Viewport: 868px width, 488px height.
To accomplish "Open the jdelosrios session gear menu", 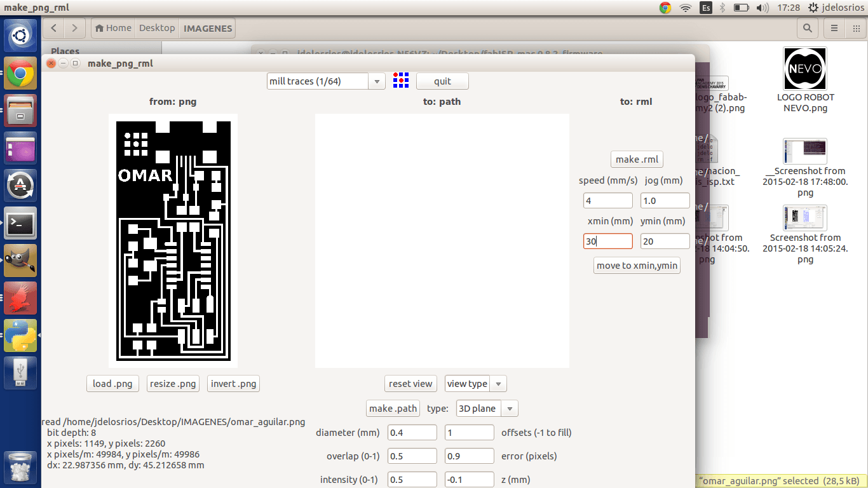I will pos(836,8).
